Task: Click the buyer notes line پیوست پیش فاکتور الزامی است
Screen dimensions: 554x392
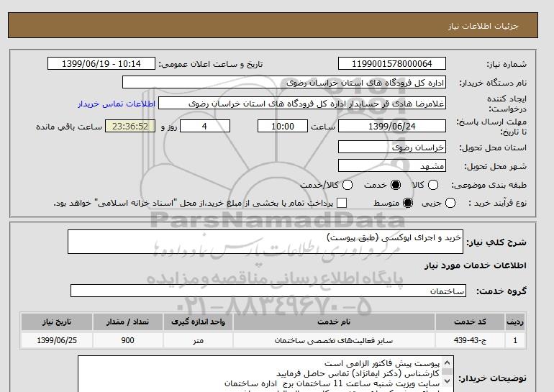Action: click(x=382, y=363)
